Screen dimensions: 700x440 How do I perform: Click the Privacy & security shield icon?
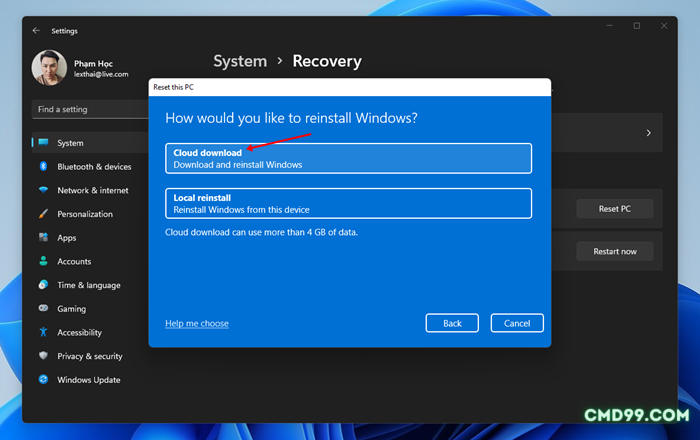click(x=43, y=356)
